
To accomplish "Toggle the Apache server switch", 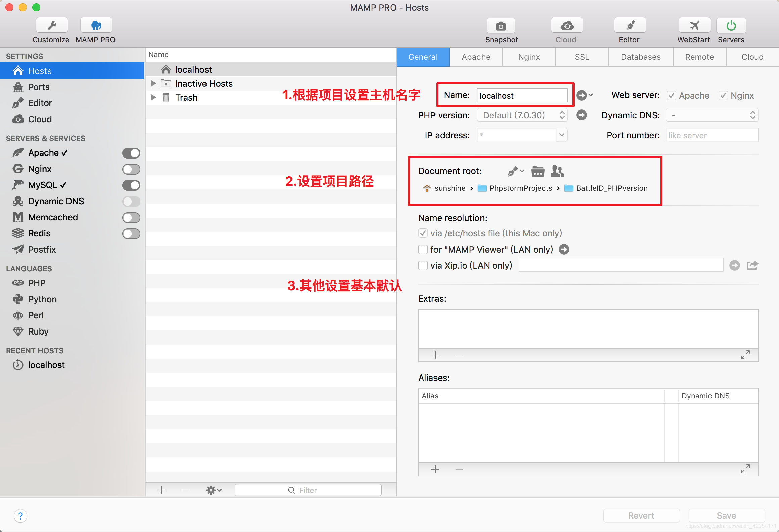I will (x=131, y=153).
